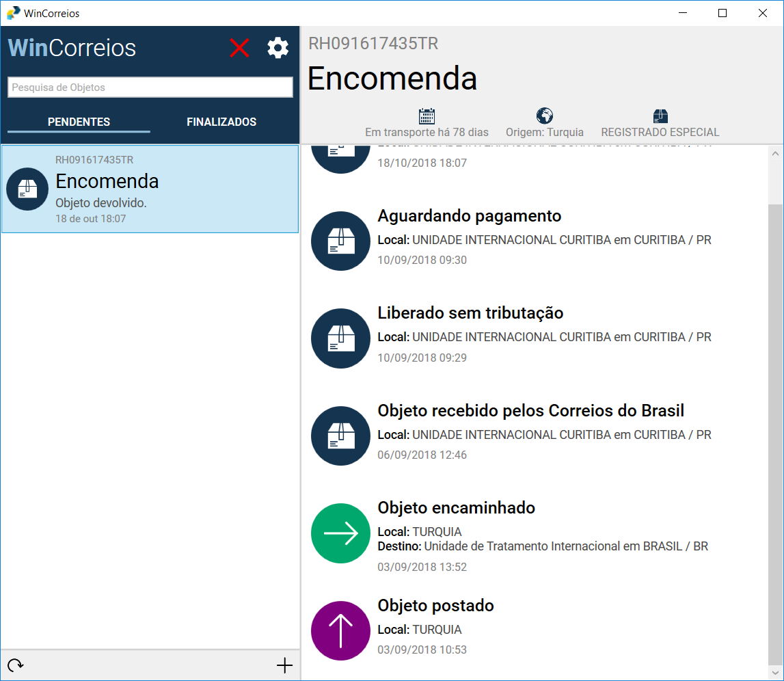Image resolution: width=784 pixels, height=681 pixels.
Task: Click the date 03/09/2018 13:52
Action: click(422, 567)
